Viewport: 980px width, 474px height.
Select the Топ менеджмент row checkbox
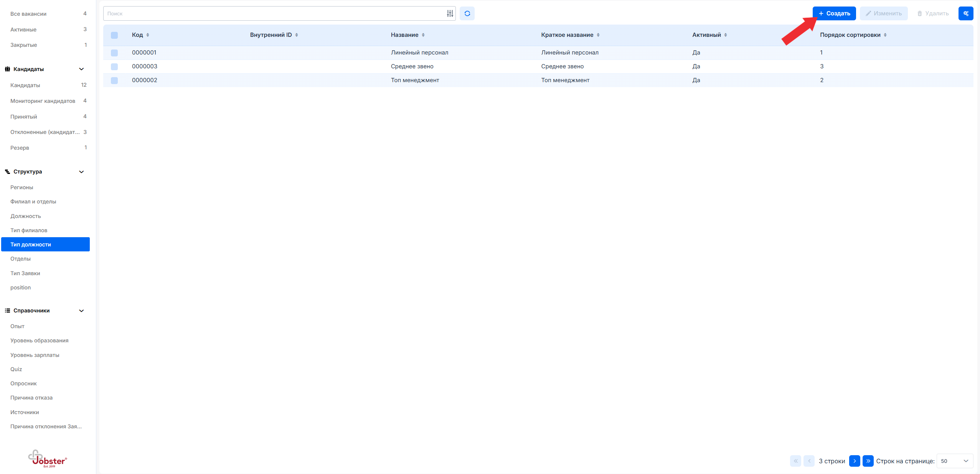pos(114,81)
